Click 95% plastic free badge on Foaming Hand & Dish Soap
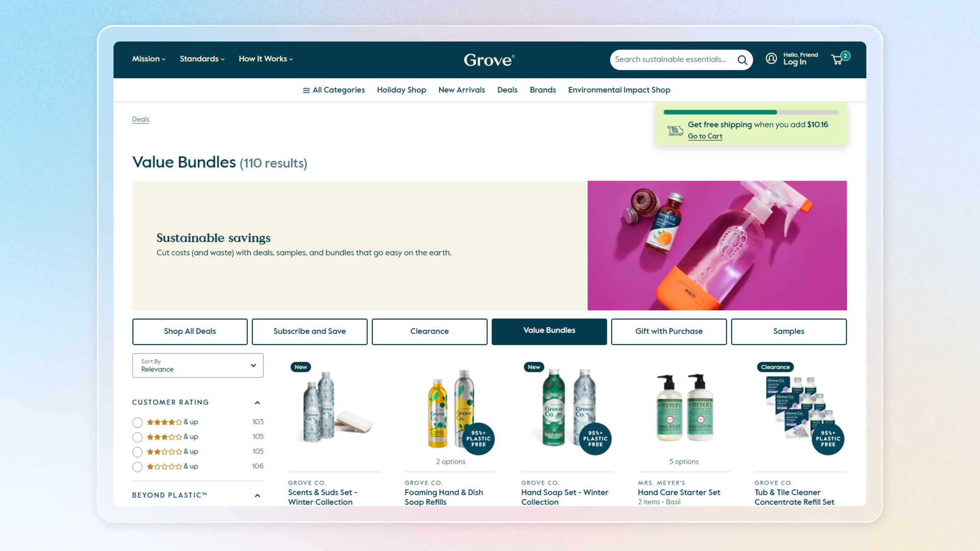This screenshot has height=551, width=980. click(x=478, y=439)
